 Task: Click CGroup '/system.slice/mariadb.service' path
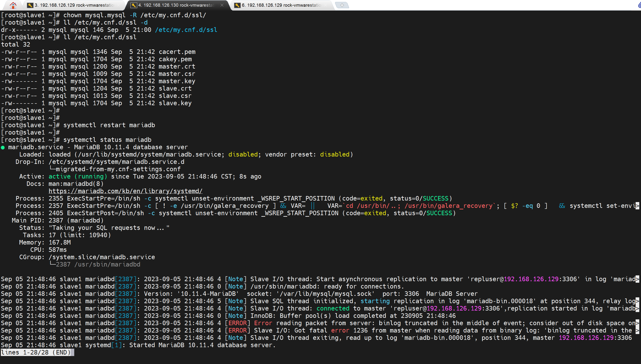[102, 257]
